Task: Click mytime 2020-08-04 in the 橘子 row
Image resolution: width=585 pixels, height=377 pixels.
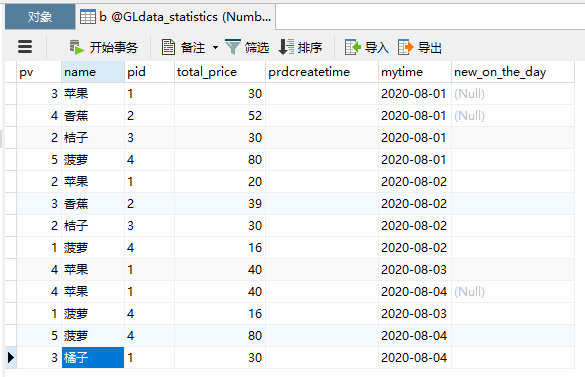Action: pos(415,358)
